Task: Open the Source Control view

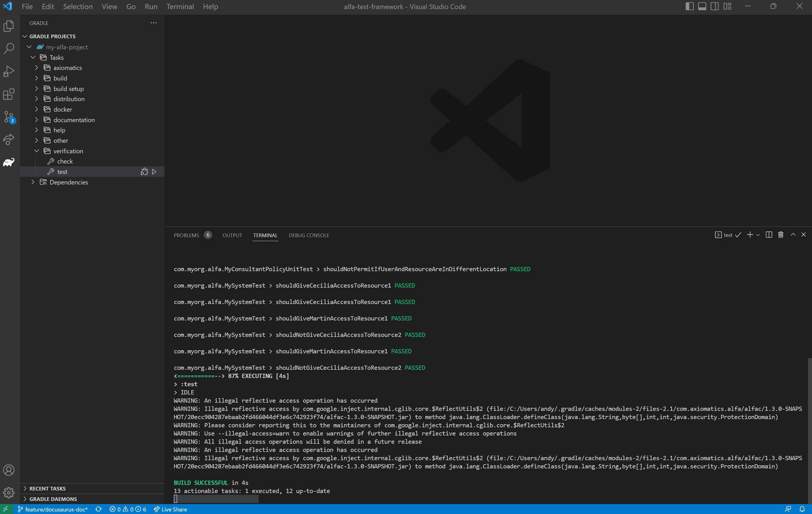Action: (8, 117)
